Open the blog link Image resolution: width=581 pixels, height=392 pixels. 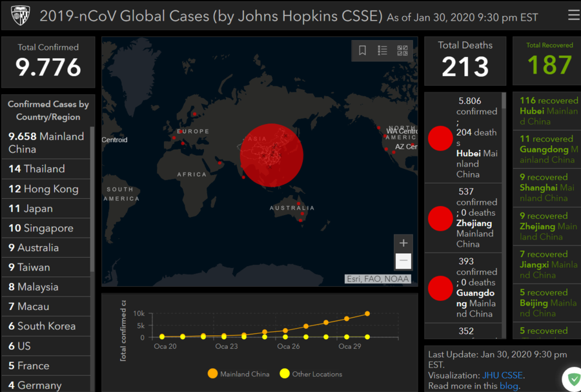click(x=509, y=386)
